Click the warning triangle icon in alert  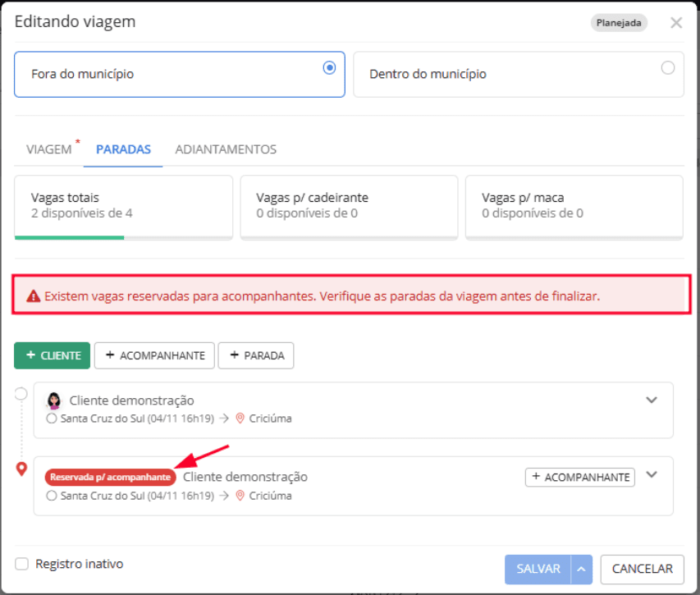[34, 295]
